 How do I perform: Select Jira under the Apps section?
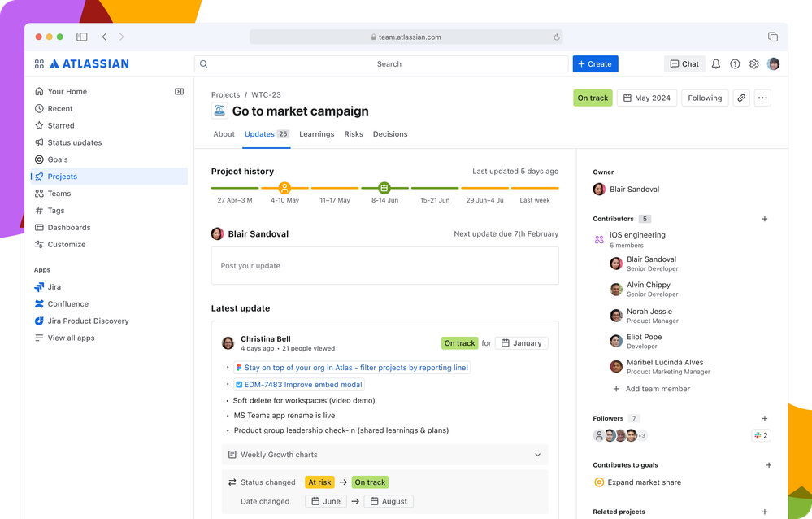pyautogui.click(x=56, y=286)
